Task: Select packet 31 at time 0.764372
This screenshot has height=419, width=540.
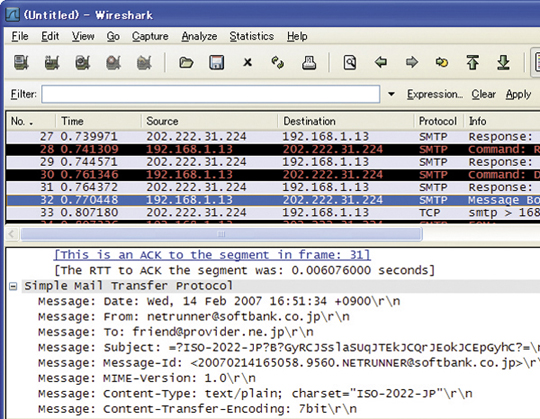Action: tap(273, 188)
